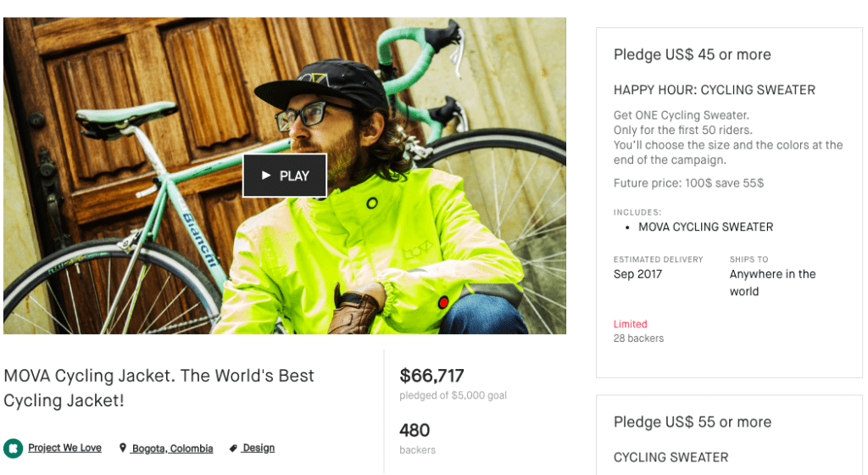This screenshot has height=475, width=868.
Task: Open the Project We Love link
Action: pyautogui.click(x=64, y=448)
